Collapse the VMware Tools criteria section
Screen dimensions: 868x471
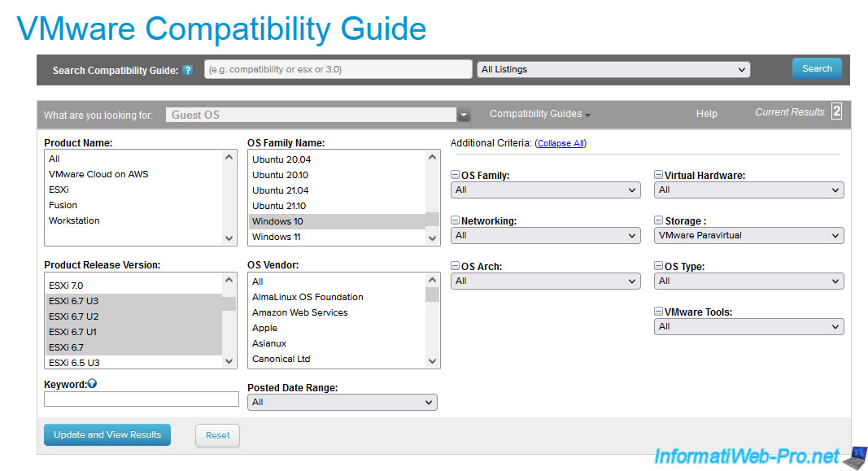pos(658,312)
